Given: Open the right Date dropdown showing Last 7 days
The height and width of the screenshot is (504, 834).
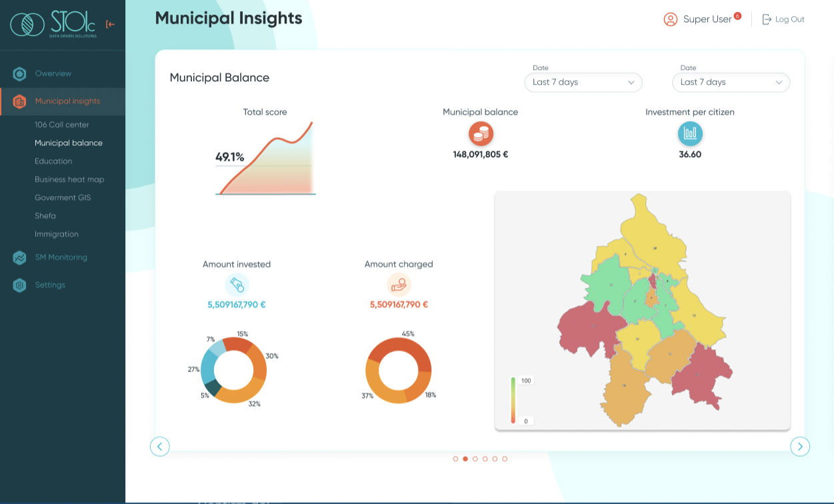Looking at the screenshot, I should point(731,82).
